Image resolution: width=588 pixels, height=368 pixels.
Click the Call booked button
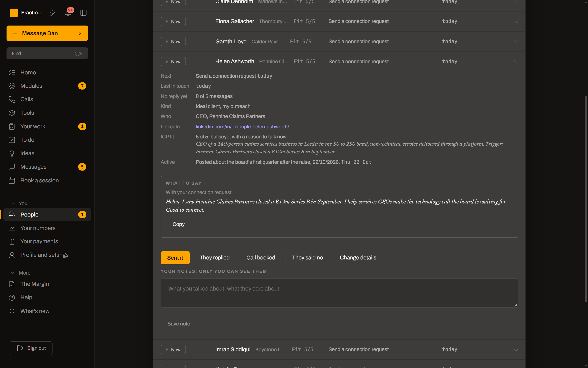pyautogui.click(x=261, y=258)
